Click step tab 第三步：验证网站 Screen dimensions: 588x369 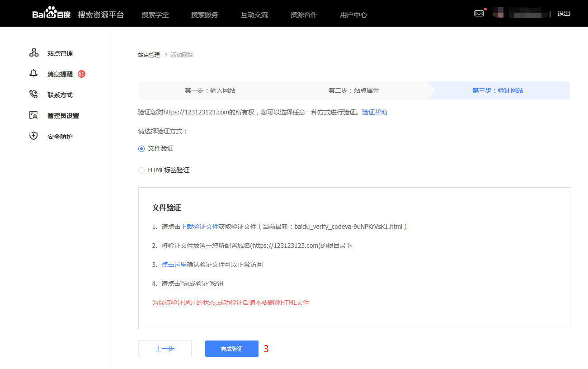(x=498, y=90)
